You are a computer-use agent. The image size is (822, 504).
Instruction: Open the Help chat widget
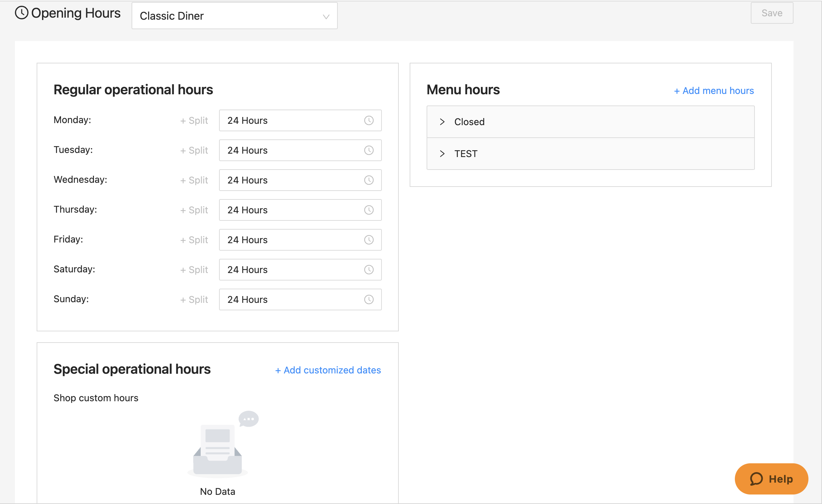[x=771, y=479]
